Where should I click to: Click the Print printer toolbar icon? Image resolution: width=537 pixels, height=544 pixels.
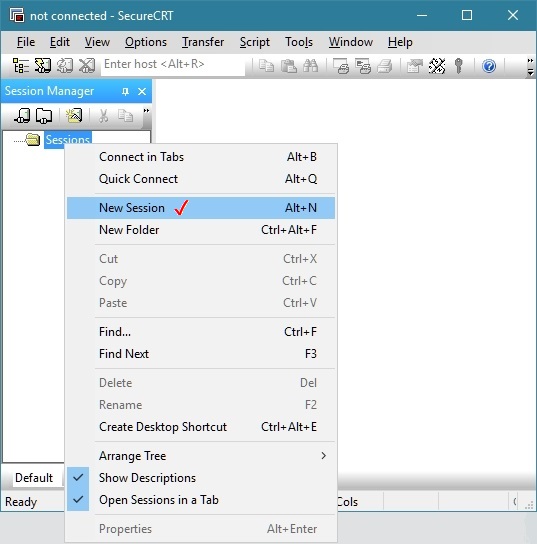pos(384,66)
